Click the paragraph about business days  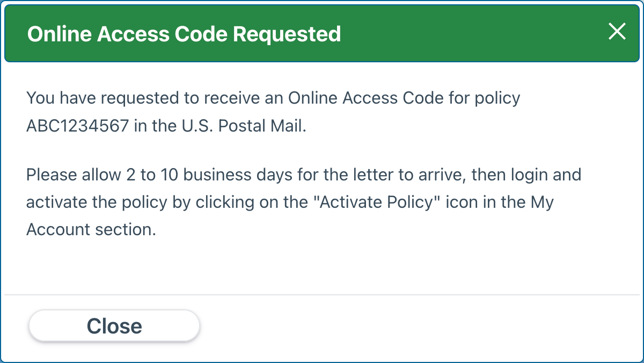(x=303, y=202)
